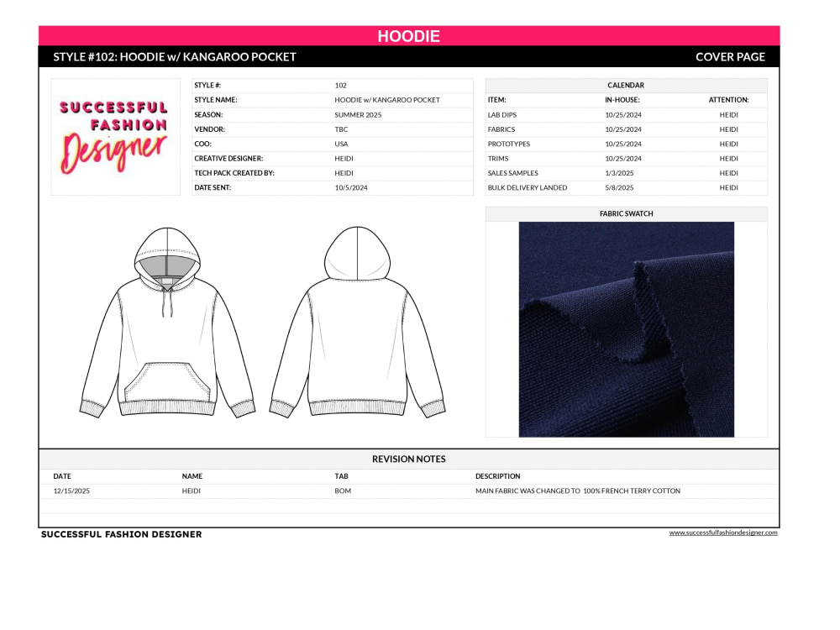Click the vendor value TBC
The width and height of the screenshot is (840, 630).
click(x=341, y=129)
